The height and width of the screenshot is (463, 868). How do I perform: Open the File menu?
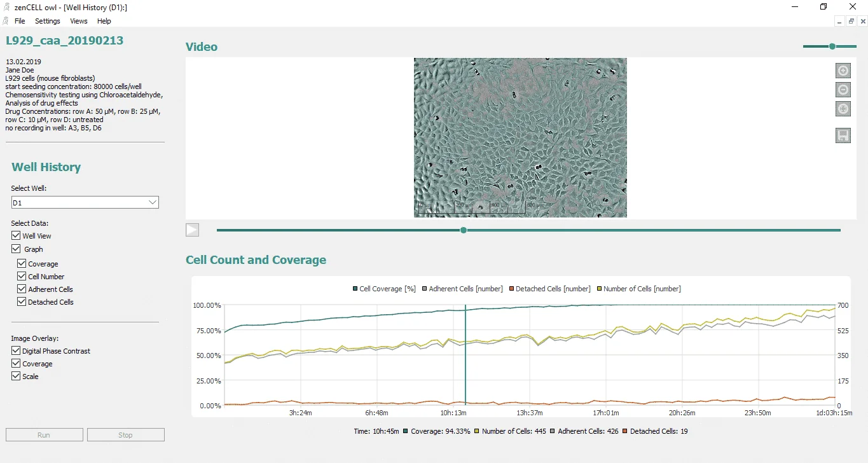pyautogui.click(x=20, y=21)
